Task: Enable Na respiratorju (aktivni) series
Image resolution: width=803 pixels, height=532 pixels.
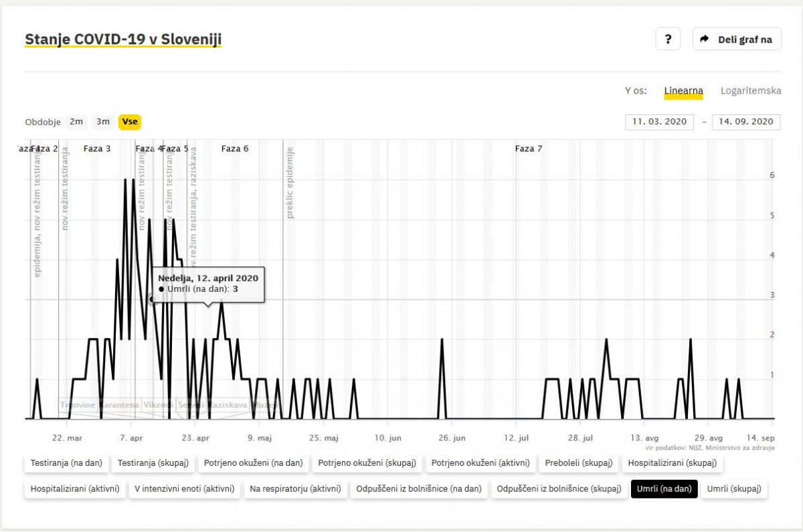Action: click(295, 489)
